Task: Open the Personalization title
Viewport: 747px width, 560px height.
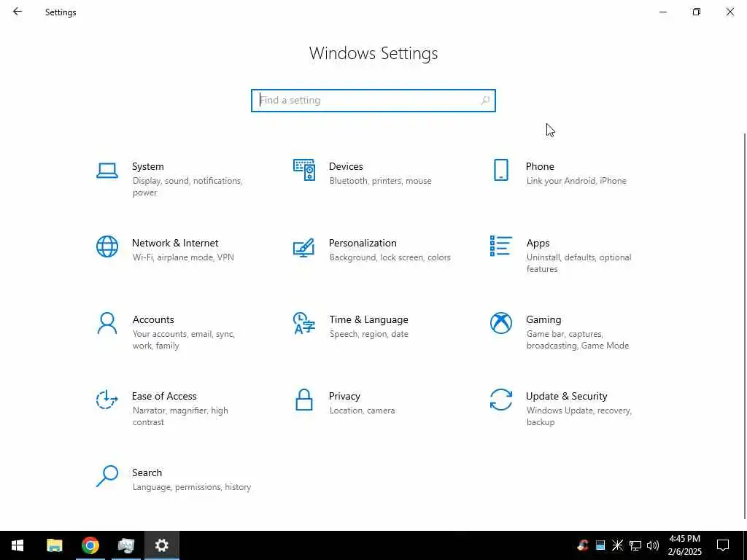Action: 363,243
